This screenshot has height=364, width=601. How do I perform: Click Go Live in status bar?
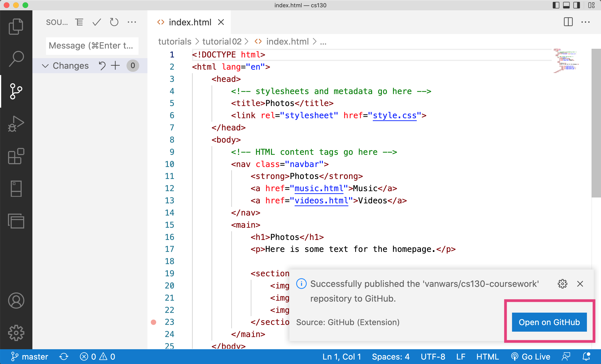[x=531, y=357]
